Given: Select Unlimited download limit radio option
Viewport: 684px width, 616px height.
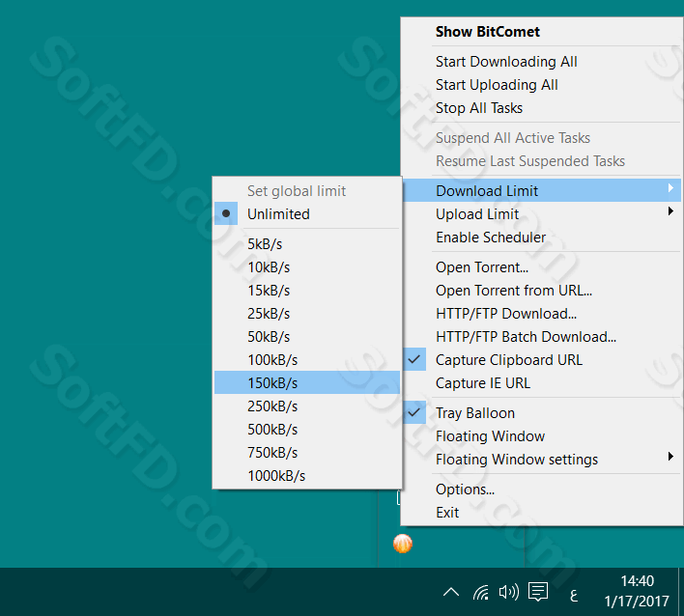Looking at the screenshot, I should tap(307, 214).
